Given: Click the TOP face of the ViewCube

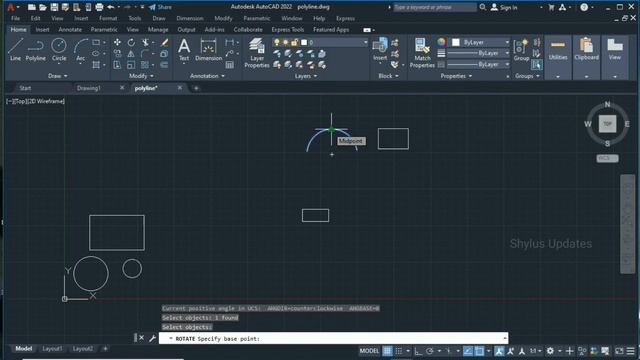Looking at the screenshot, I should [x=607, y=124].
